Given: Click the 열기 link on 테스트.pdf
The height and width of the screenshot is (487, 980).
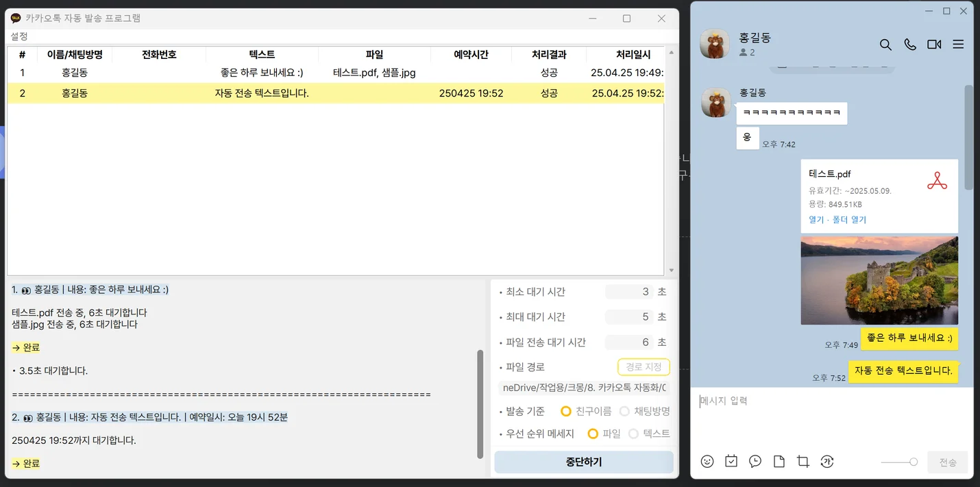Looking at the screenshot, I should click(x=816, y=220).
